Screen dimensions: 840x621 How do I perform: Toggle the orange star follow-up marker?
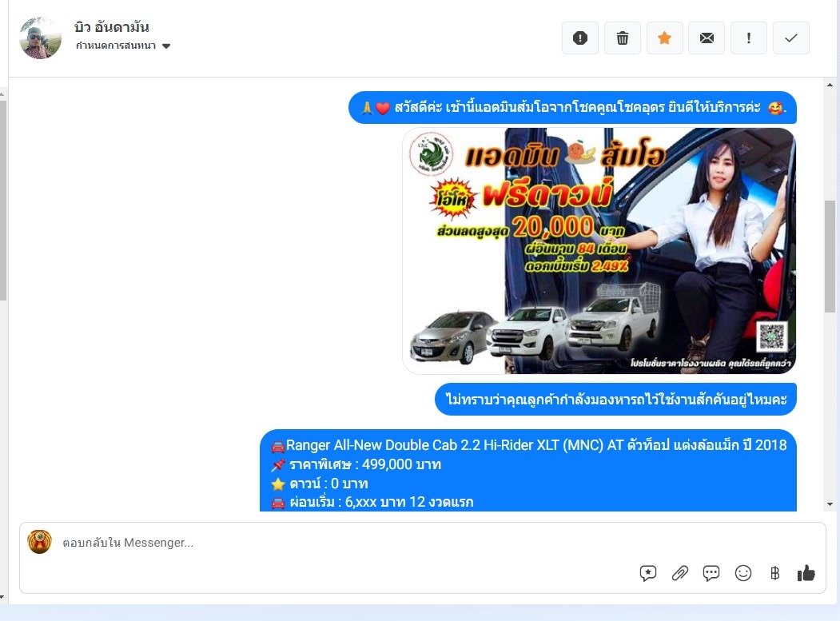click(665, 38)
